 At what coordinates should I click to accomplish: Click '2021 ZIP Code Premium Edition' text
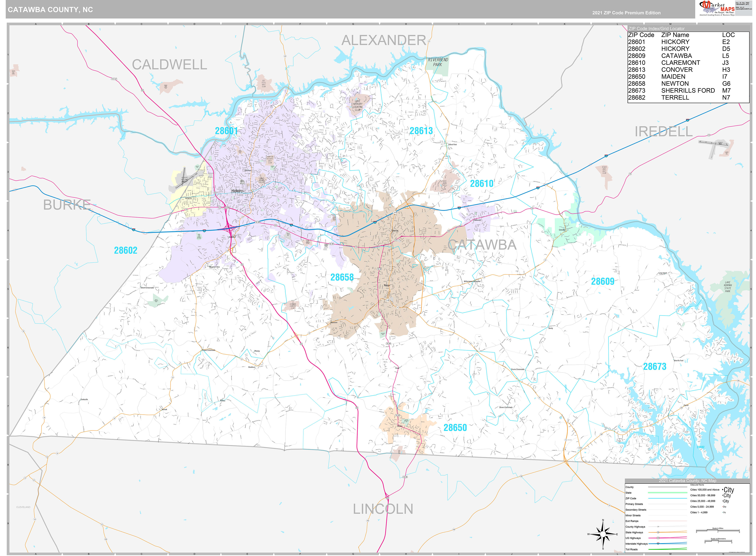point(626,13)
